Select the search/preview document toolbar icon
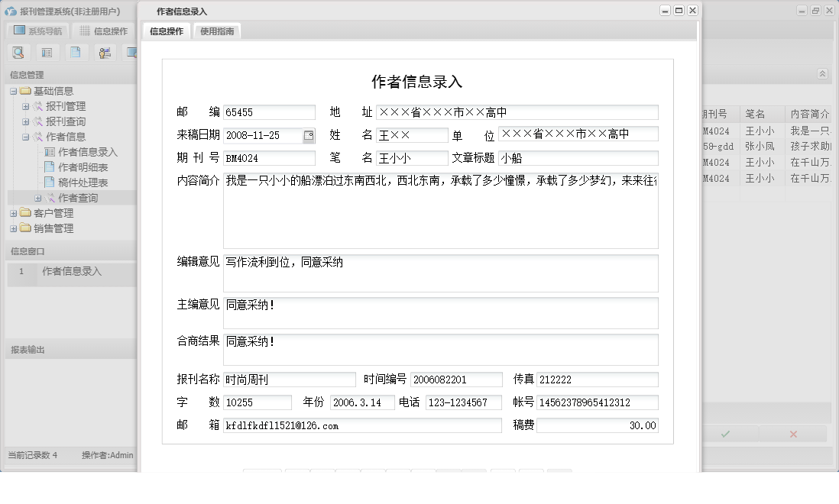The height and width of the screenshot is (504, 839). pos(18,52)
